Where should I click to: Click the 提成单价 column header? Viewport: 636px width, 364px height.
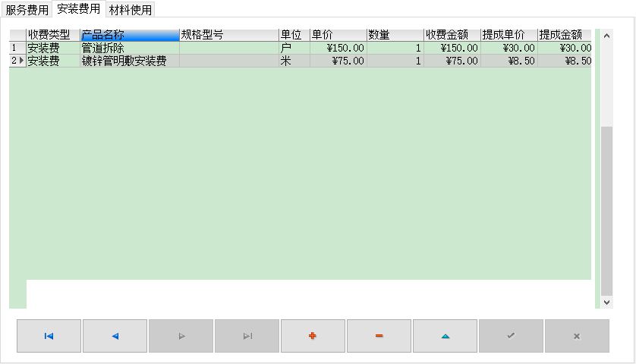click(509, 35)
